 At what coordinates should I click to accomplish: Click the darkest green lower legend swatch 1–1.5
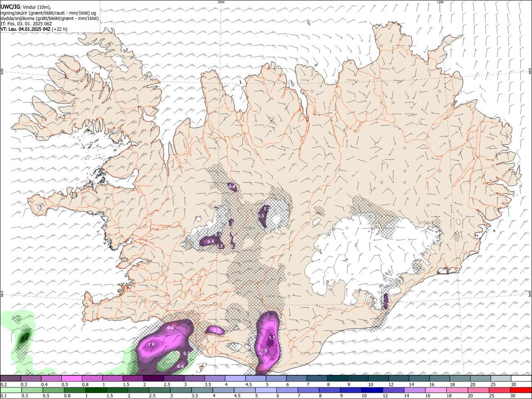tap(96, 390)
